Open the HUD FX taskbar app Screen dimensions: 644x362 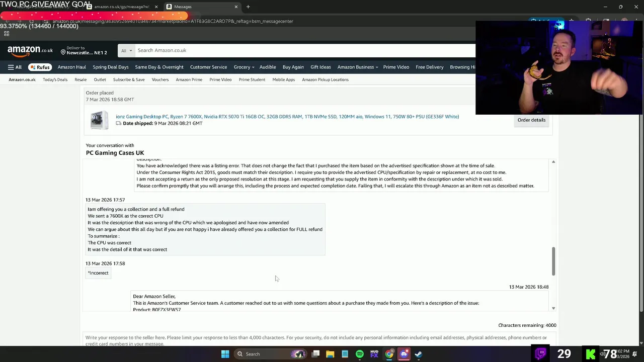374,354
